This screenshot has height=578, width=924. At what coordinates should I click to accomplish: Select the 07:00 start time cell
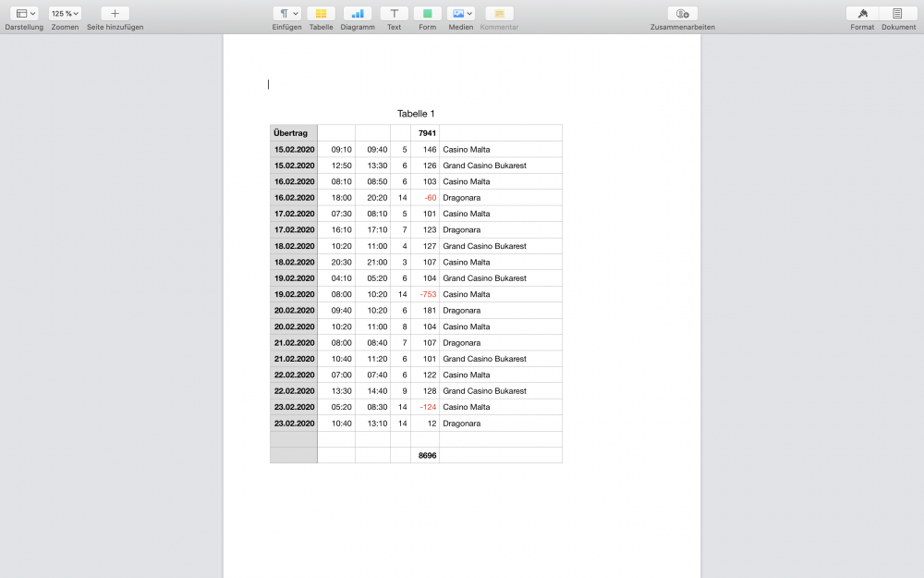pyautogui.click(x=336, y=375)
